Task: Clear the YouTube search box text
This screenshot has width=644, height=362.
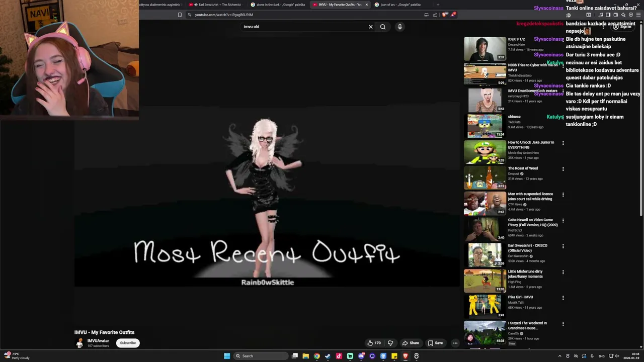Action: pyautogui.click(x=371, y=27)
